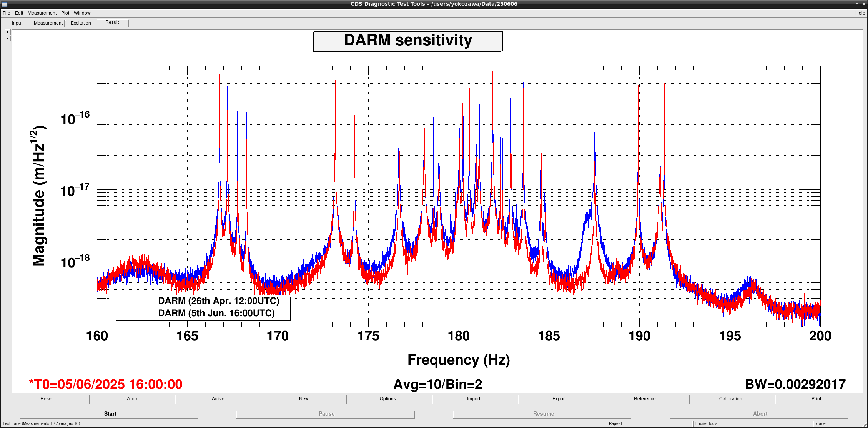Screen dimensions: 868x428
Task: Select the Result tab
Action: pyautogui.click(x=112, y=22)
